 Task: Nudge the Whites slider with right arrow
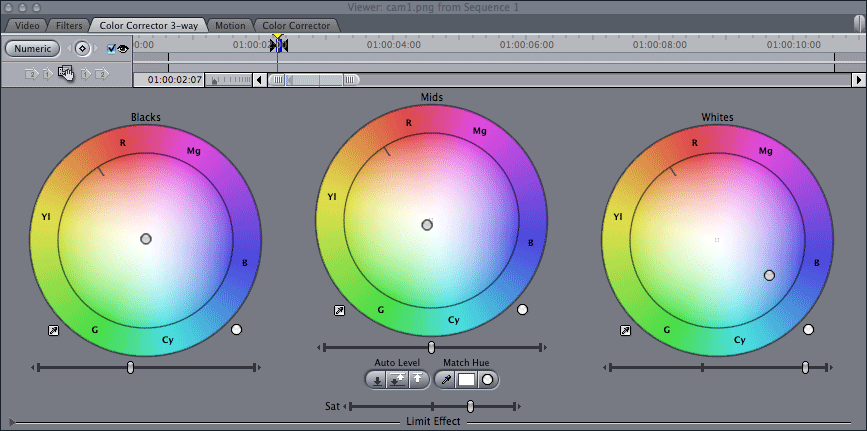(831, 367)
